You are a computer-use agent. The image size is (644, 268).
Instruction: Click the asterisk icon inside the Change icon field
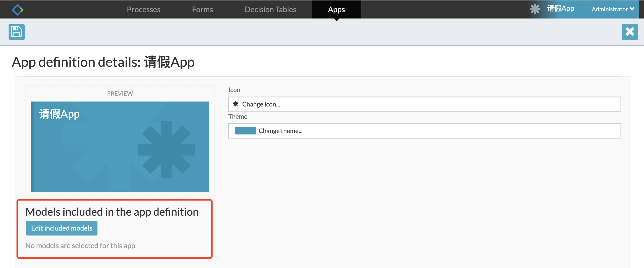tap(235, 104)
